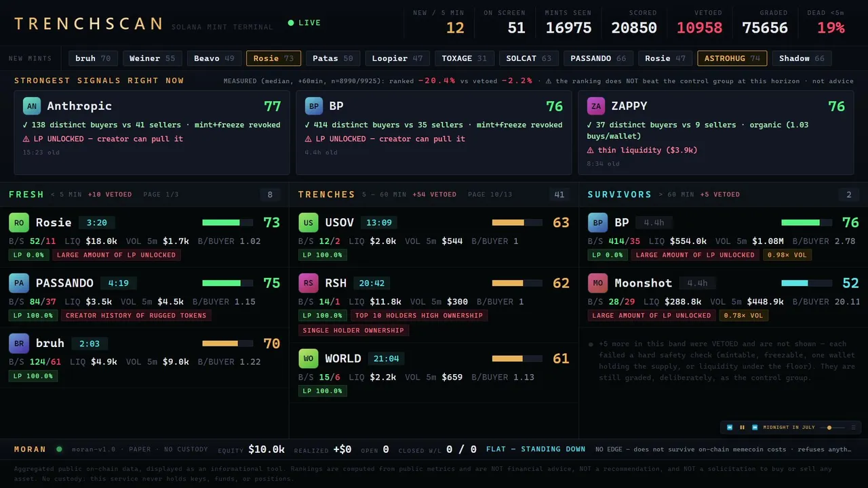Click the WORLD token name in Trenches
Viewport: 868px width, 488px height.
pos(343,358)
